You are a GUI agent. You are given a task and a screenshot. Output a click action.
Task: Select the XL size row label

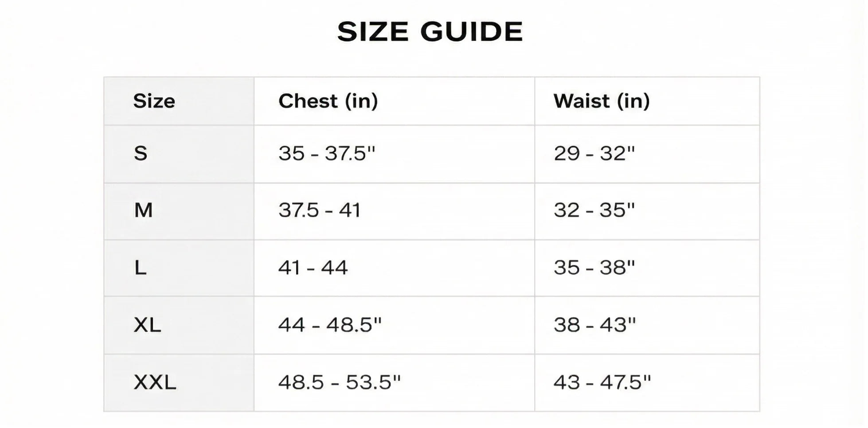point(147,325)
